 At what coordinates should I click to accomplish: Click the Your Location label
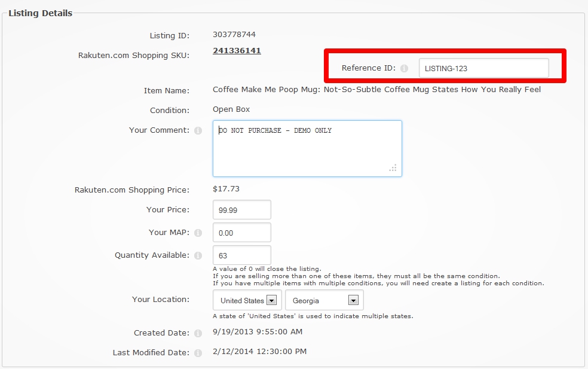tap(161, 300)
